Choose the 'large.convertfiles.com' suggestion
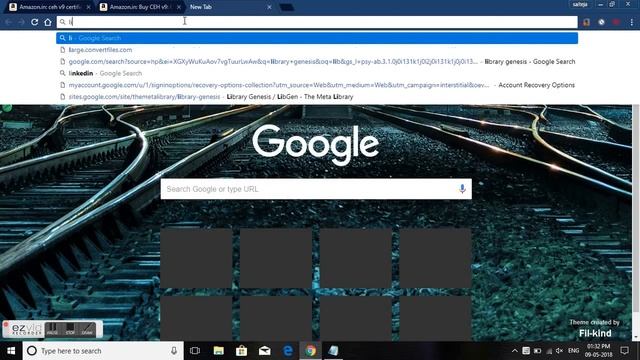The image size is (640, 360). (317, 50)
